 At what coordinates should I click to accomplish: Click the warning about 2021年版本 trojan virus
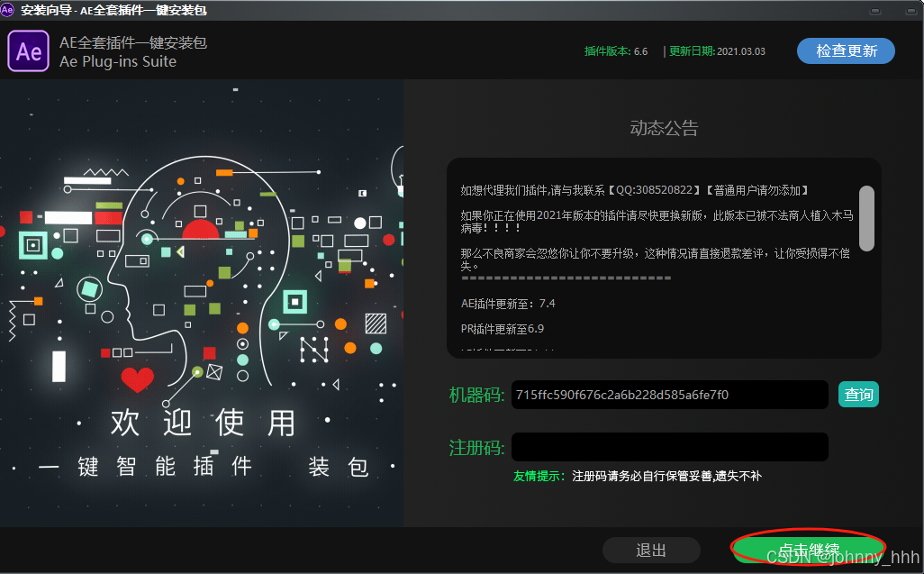(x=657, y=222)
